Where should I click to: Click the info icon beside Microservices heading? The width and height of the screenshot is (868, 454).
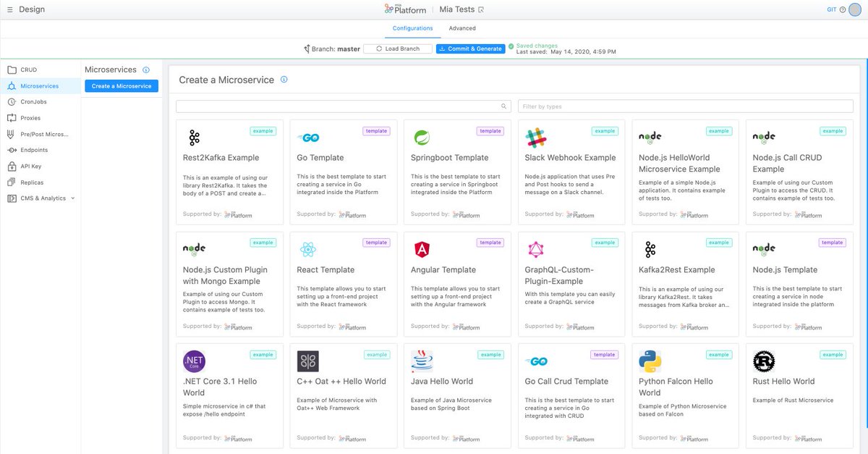click(x=146, y=70)
